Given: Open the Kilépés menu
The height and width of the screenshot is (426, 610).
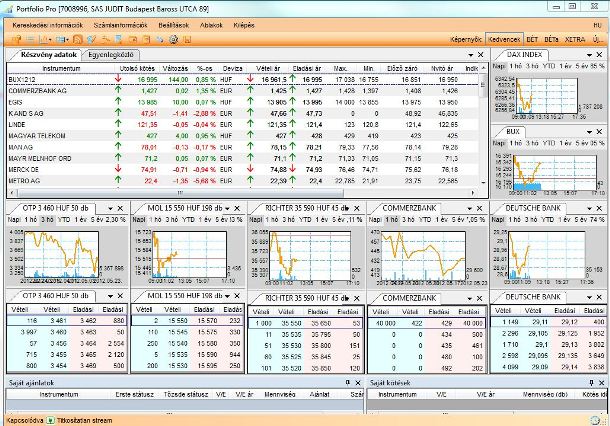Looking at the screenshot, I should (244, 25).
